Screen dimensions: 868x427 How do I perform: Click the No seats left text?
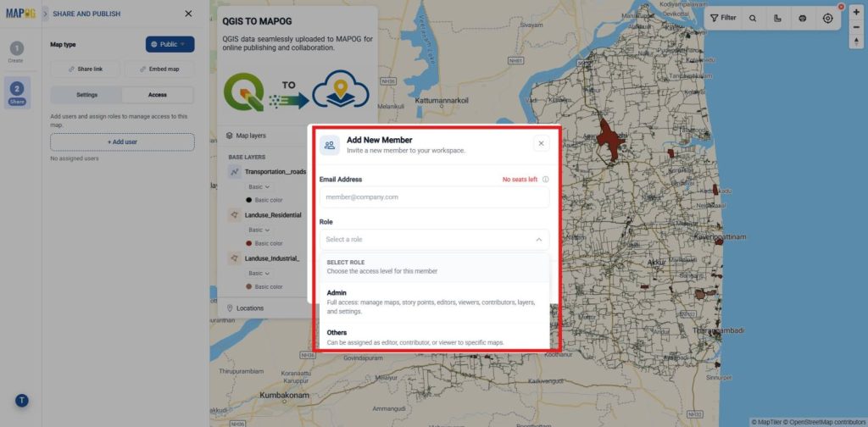coord(520,180)
